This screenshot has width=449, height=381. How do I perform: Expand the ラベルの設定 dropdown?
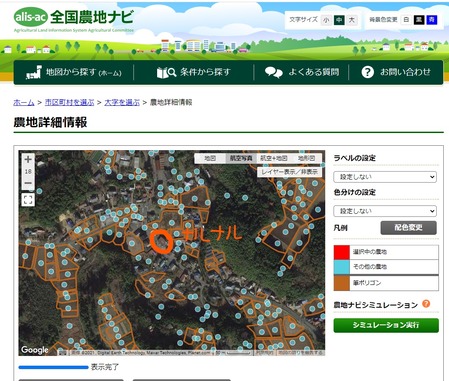pos(385,177)
